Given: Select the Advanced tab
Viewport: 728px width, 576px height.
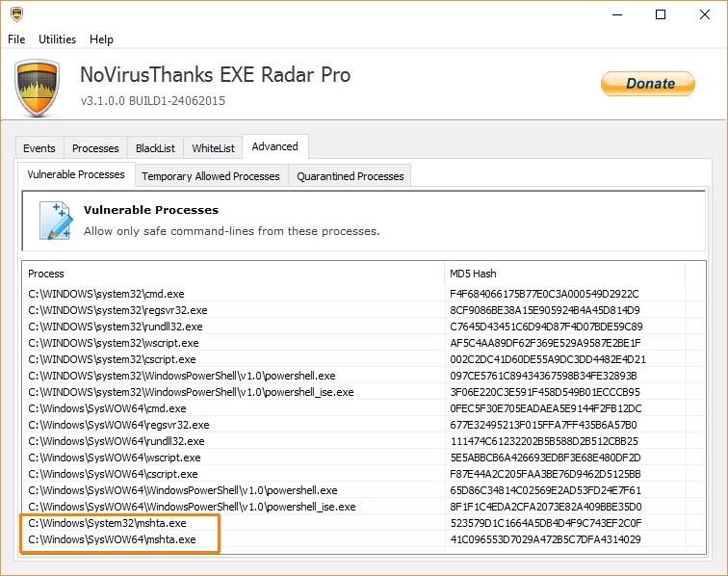Looking at the screenshot, I should click(x=274, y=146).
